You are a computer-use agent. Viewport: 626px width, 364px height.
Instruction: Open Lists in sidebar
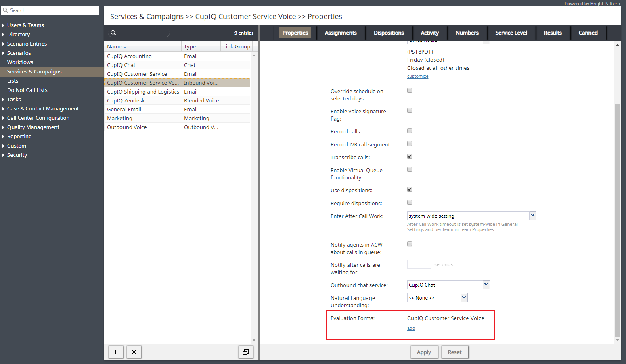[x=13, y=81]
